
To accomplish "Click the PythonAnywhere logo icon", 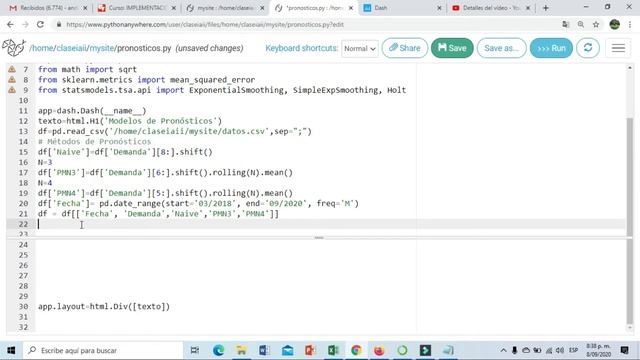I will tap(14, 48).
